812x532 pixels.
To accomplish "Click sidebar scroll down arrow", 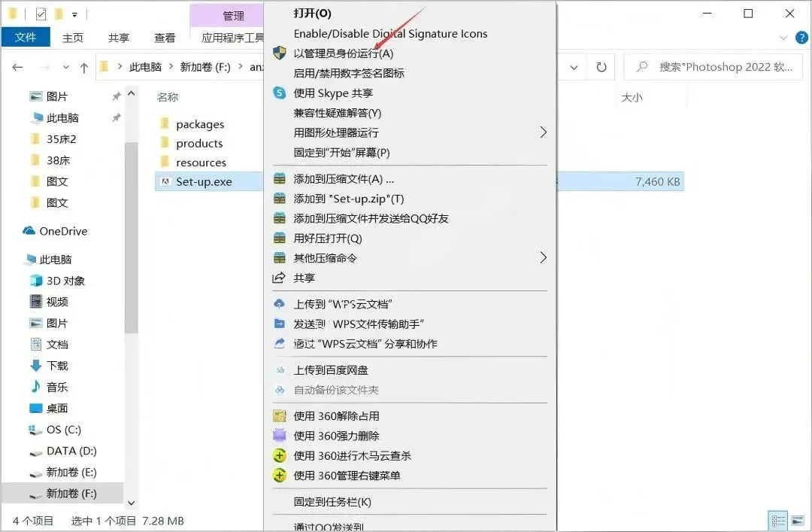I will [x=131, y=503].
